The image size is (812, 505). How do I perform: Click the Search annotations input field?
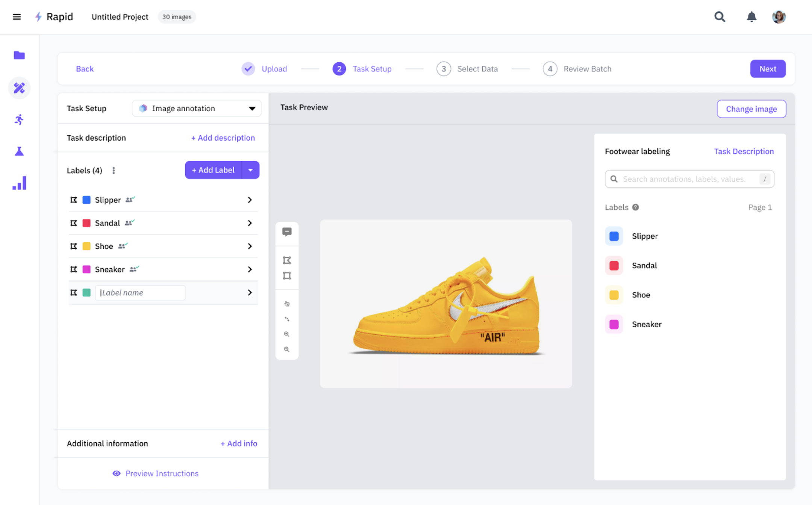click(x=689, y=179)
